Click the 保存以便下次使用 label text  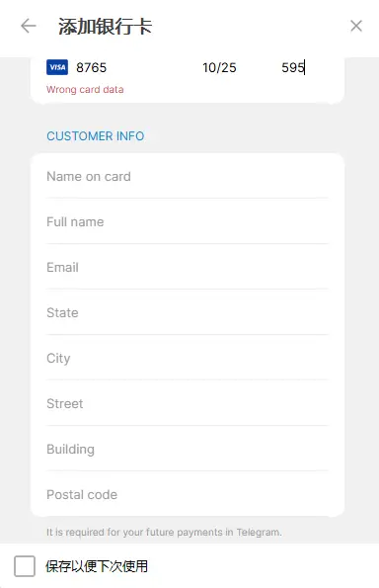[x=97, y=566]
